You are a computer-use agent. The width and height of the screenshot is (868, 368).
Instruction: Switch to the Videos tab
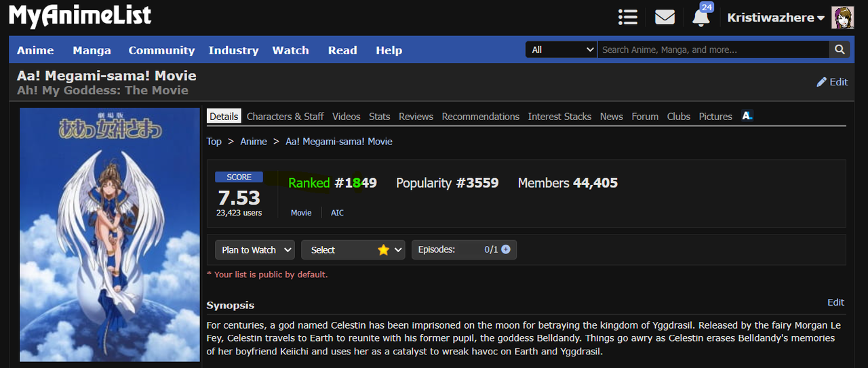point(347,117)
